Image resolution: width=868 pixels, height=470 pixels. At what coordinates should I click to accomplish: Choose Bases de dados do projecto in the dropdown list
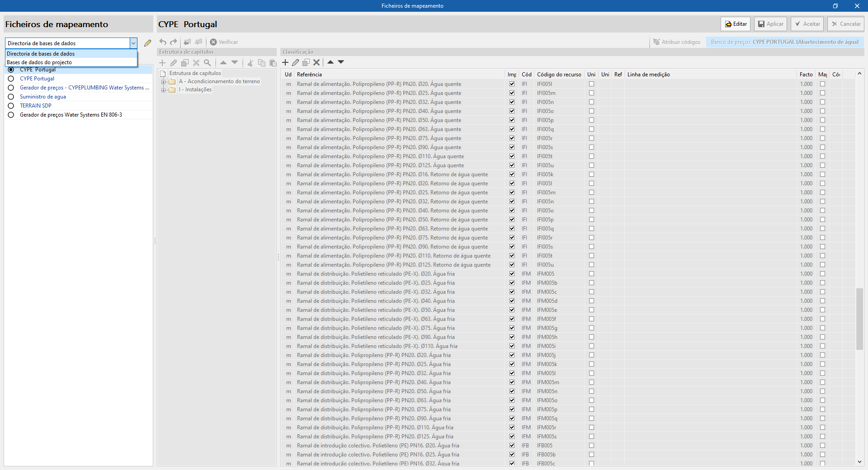71,62
